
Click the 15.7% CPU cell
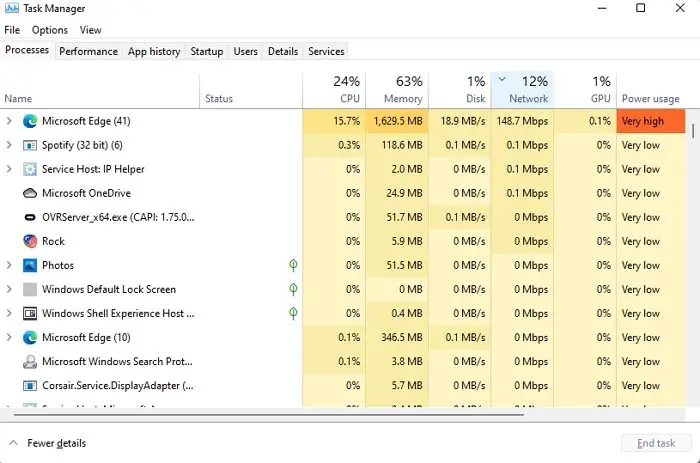334,121
